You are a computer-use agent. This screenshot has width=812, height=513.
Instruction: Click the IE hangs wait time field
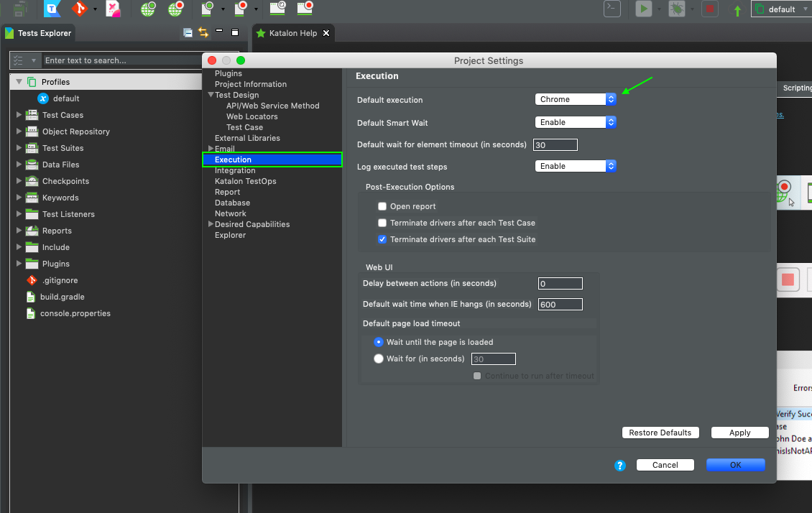pyautogui.click(x=560, y=305)
